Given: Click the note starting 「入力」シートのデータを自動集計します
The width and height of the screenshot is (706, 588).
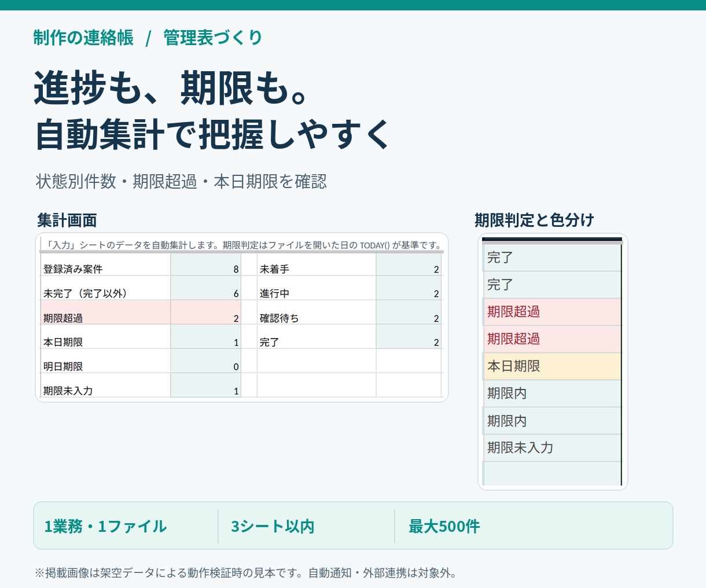Looking at the screenshot, I should 244,245.
